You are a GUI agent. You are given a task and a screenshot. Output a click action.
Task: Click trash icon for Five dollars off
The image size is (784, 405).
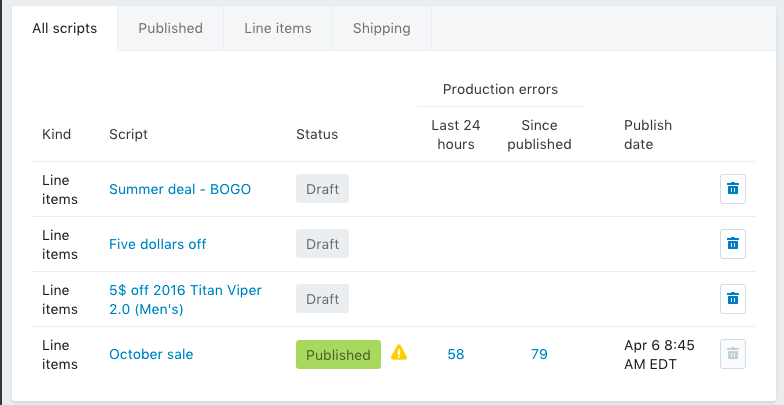732,244
